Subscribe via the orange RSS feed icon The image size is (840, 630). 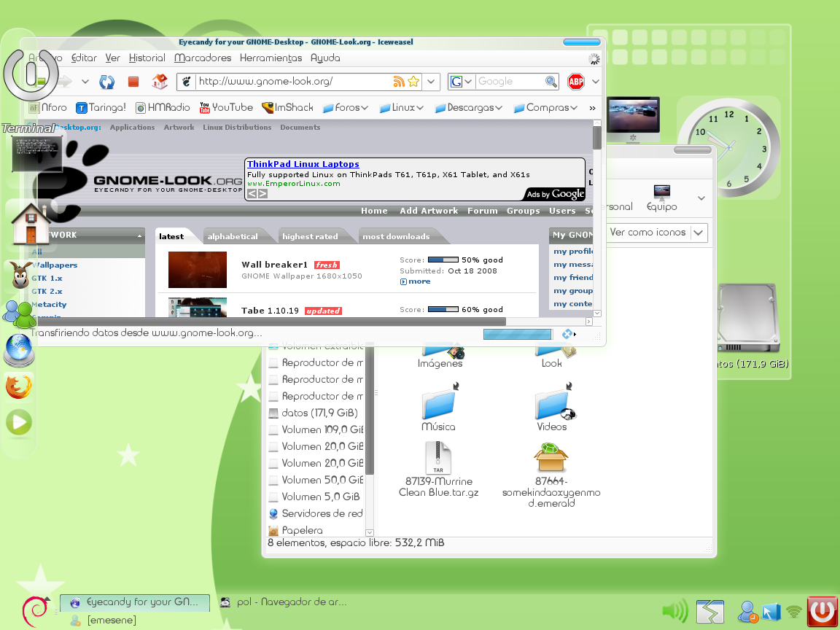point(399,82)
